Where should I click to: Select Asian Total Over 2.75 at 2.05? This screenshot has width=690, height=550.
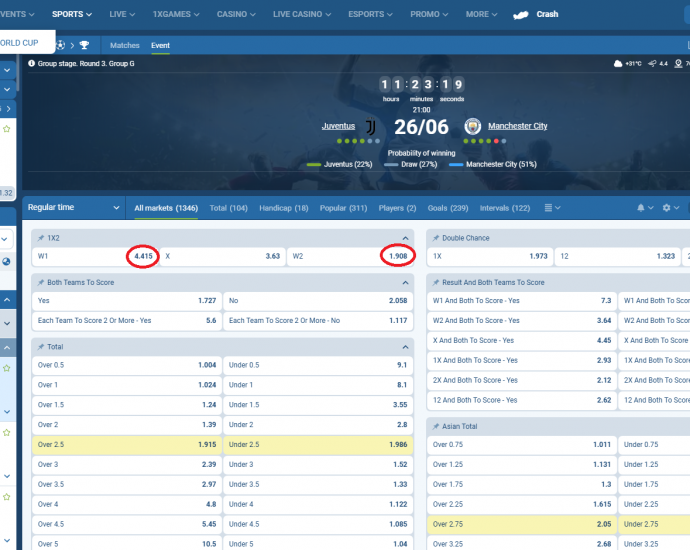pos(522,524)
